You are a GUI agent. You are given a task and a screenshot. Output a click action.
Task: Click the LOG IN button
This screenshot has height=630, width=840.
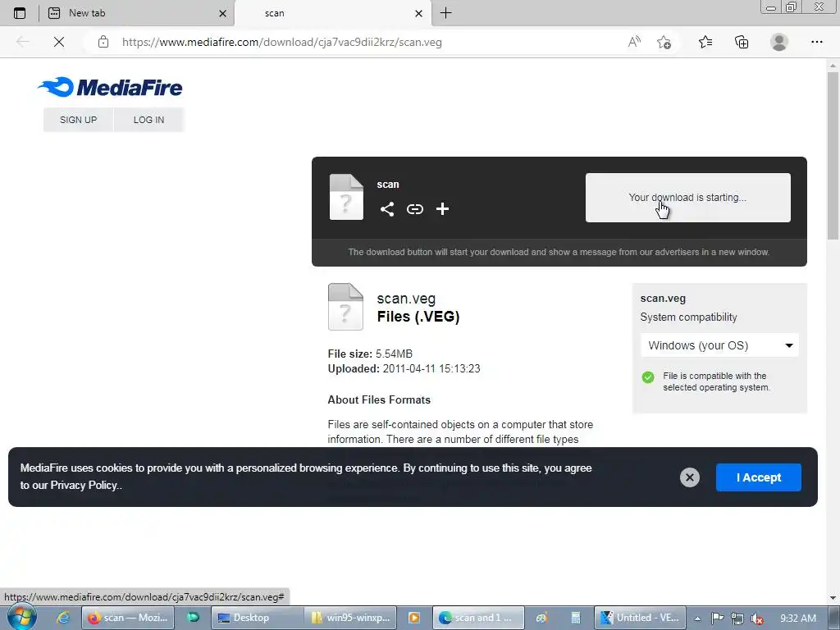click(x=148, y=120)
